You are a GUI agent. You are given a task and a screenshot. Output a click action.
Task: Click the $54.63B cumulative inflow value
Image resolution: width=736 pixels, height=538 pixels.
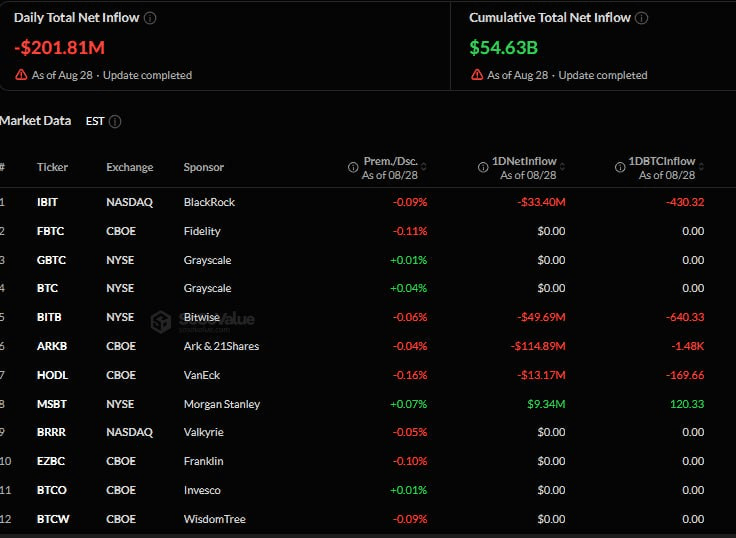[x=503, y=48]
